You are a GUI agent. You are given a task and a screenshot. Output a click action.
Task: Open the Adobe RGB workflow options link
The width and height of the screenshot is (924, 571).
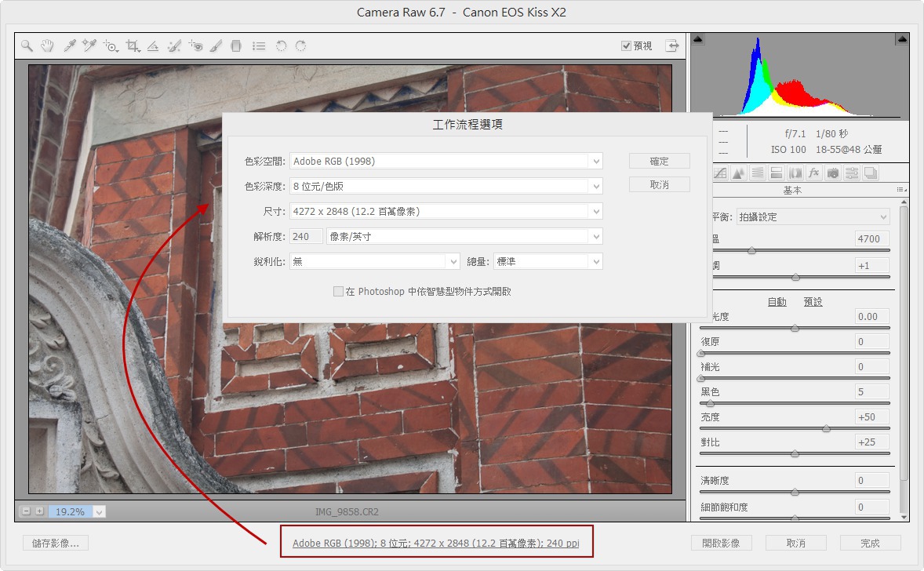tap(436, 543)
